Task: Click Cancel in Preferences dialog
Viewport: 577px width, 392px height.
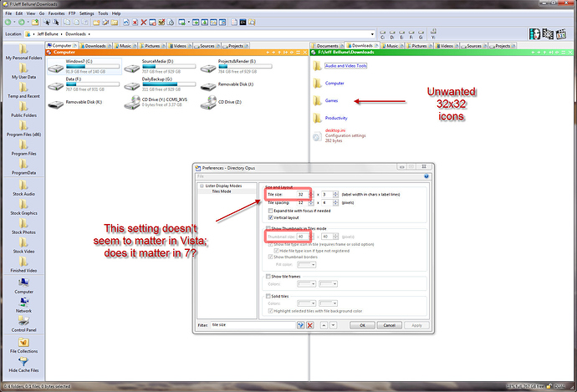Action: click(x=390, y=325)
